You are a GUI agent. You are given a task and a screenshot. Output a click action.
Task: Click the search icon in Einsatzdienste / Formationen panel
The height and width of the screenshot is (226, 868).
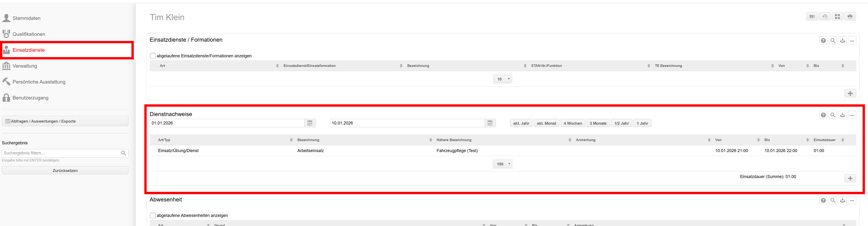(833, 41)
